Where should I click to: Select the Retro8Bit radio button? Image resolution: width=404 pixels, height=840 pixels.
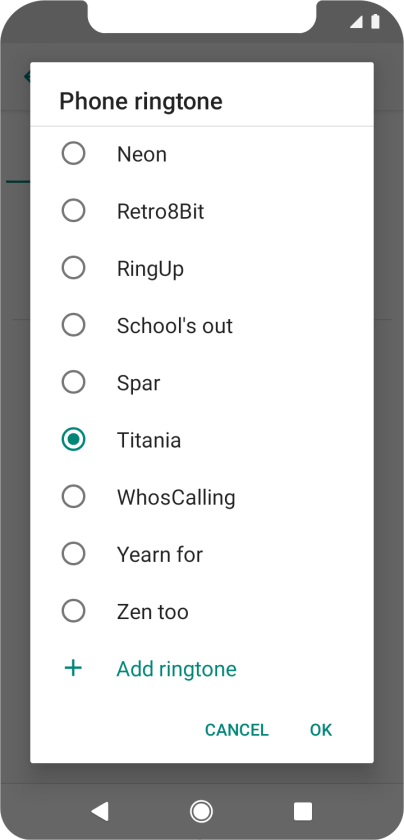coord(73,211)
